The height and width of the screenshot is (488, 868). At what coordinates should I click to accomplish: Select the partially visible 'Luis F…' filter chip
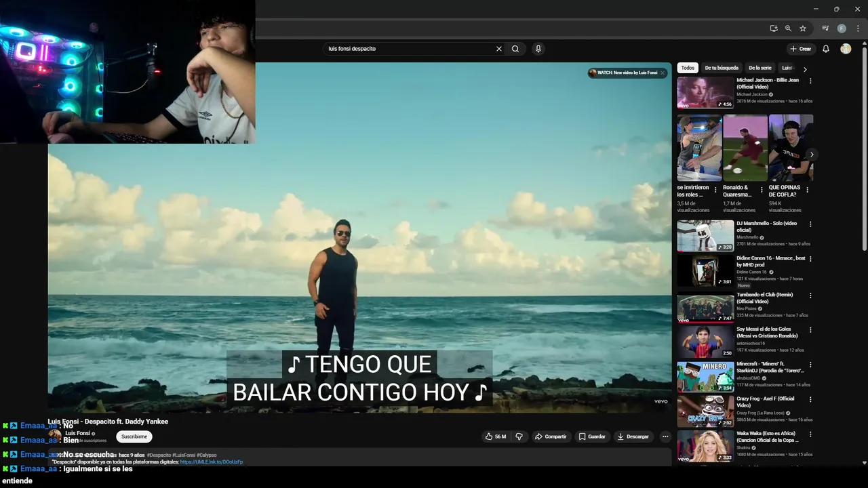(x=787, y=68)
